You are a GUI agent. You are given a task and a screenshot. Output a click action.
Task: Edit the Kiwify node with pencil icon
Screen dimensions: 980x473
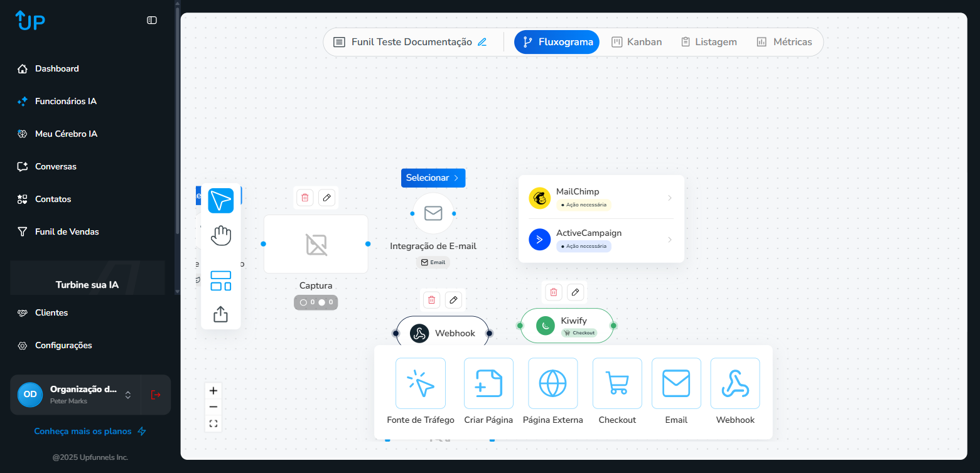click(575, 292)
